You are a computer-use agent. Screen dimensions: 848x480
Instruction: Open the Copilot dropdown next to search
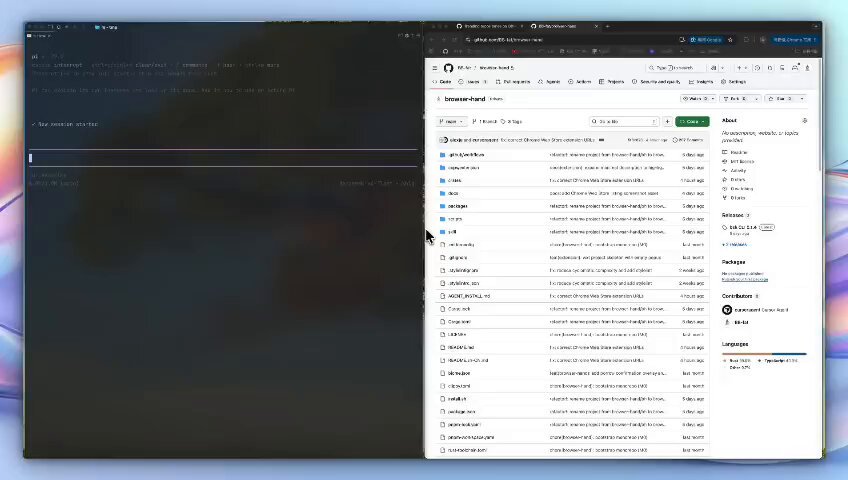(x=723, y=68)
